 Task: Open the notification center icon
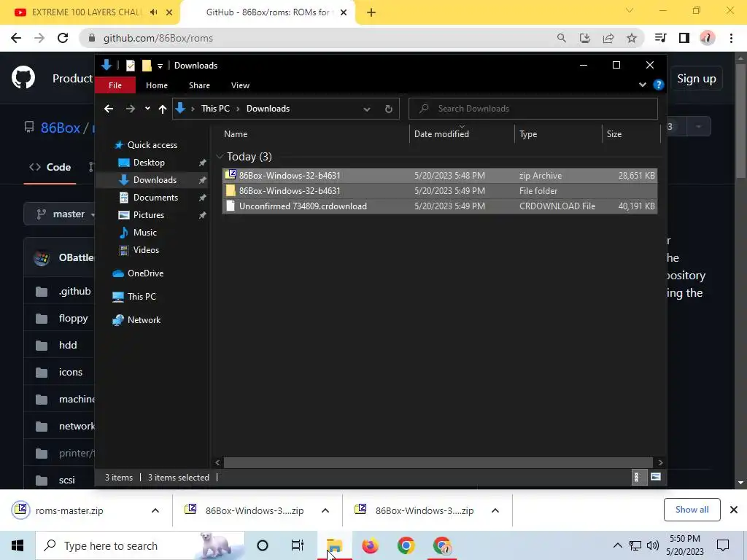[723, 545]
